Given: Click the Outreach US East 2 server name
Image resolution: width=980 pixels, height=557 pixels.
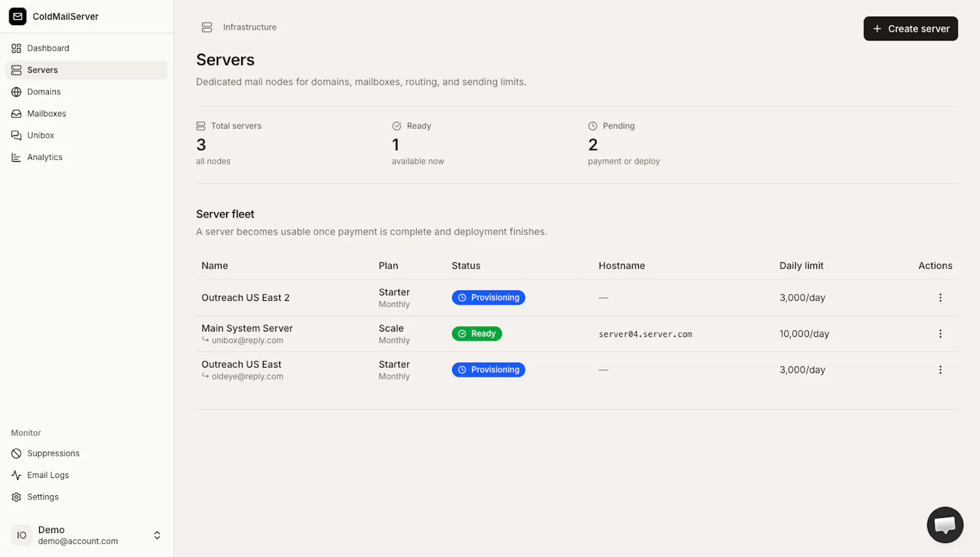Looking at the screenshot, I should coord(246,298).
